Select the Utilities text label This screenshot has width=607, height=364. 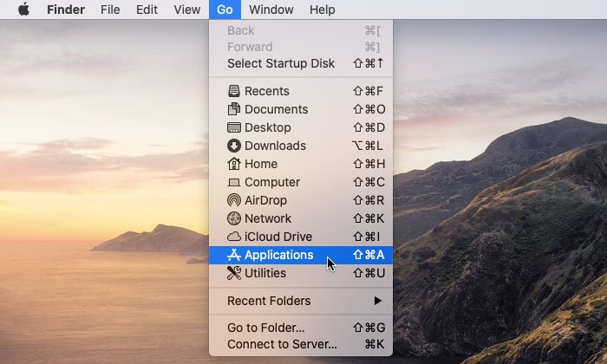point(265,273)
